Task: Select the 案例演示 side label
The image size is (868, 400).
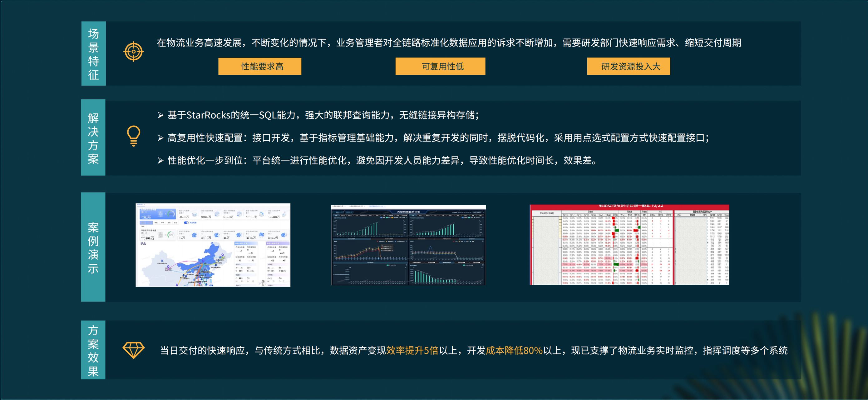Action: (x=93, y=247)
